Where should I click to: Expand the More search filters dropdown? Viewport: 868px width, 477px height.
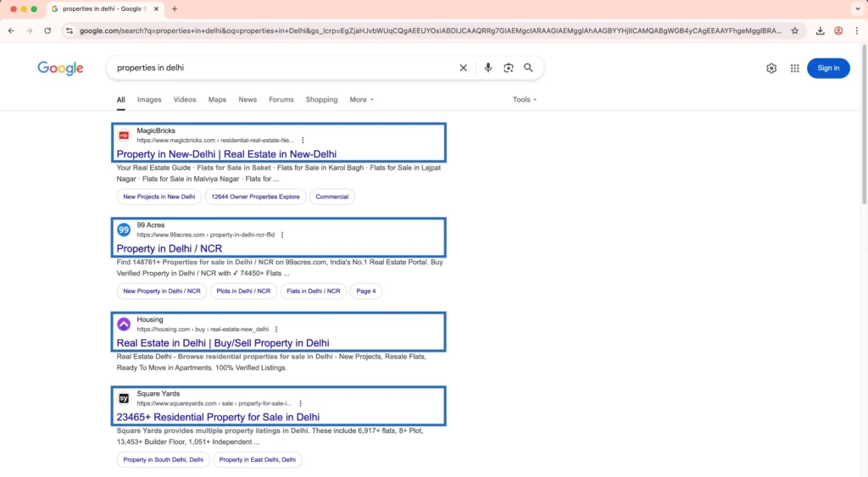(x=361, y=100)
